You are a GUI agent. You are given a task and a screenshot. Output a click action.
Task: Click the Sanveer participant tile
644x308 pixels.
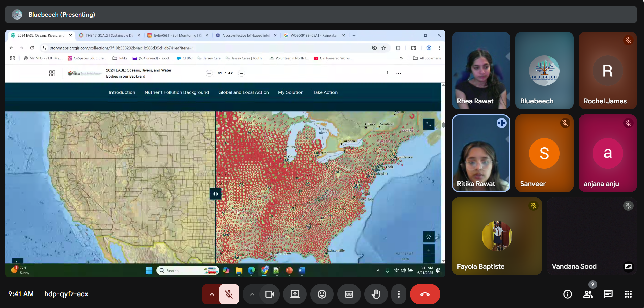544,153
